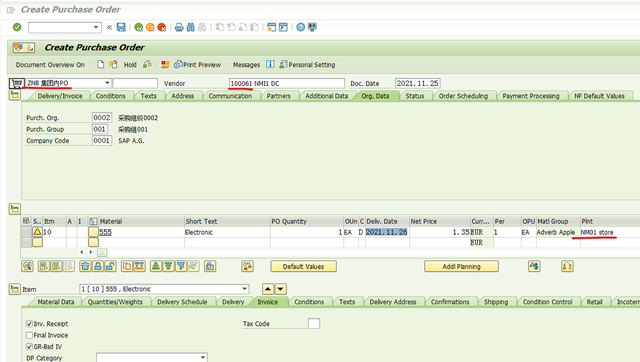Open the Payment Processing tab
Screen dimensions: 640x362
531,96
